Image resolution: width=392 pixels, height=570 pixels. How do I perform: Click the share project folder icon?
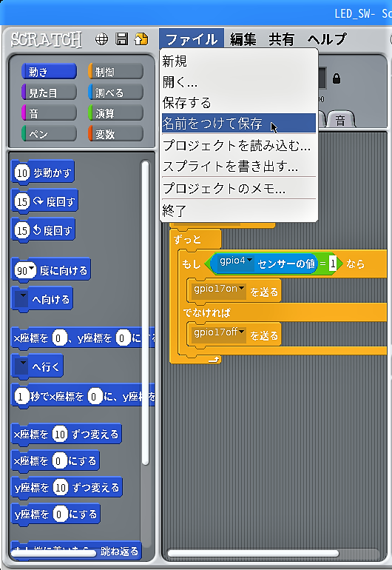click(141, 39)
